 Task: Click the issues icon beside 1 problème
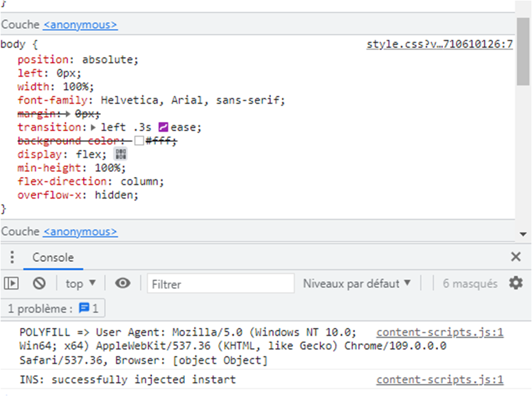click(x=84, y=308)
